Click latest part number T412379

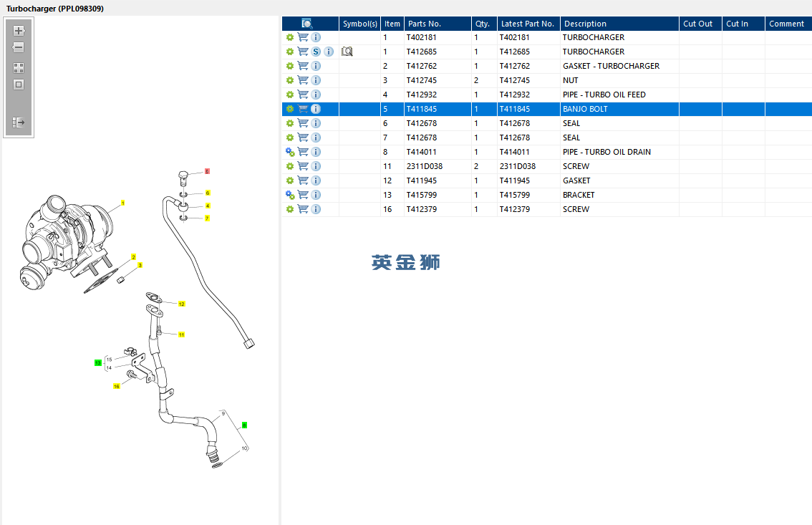[x=514, y=209]
